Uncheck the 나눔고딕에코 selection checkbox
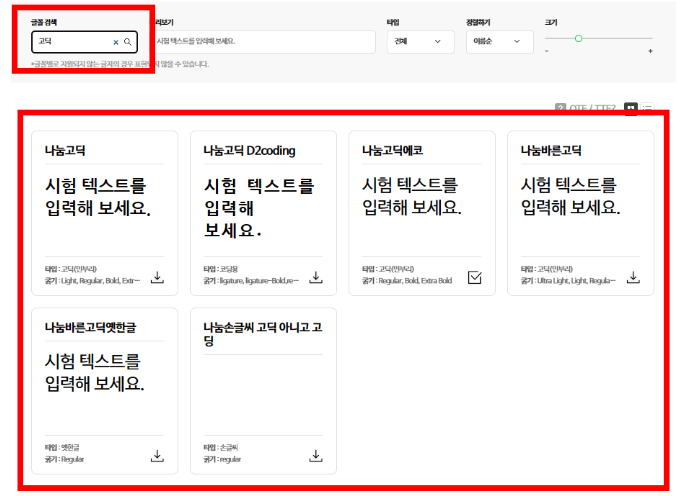Image resolution: width=683 pixels, height=496 pixels. 474,277
